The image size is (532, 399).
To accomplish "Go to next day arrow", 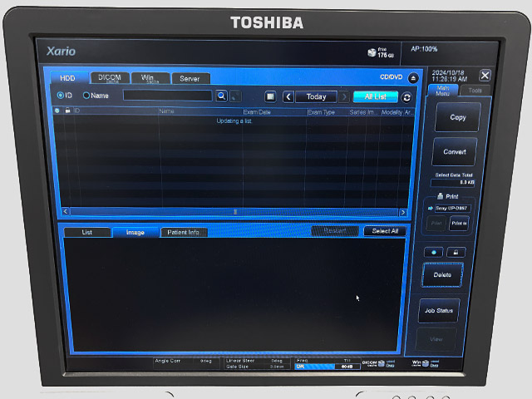I will [x=343, y=97].
